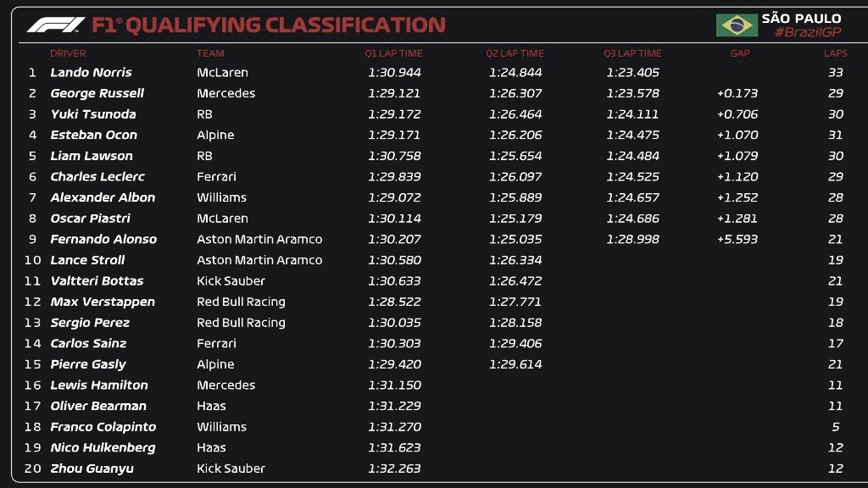
Task: Click Norris's Q3 time 1:23.405
Action: [x=632, y=73]
